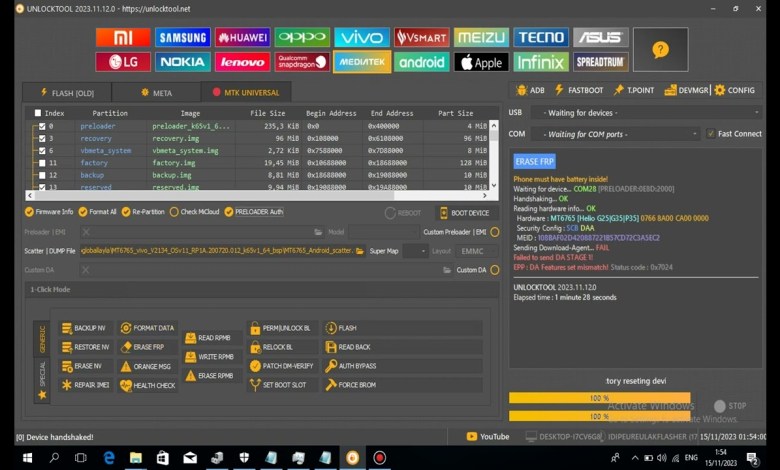Viewport: 780px width, 470px height.
Task: Select the Samsung brand logo
Action: pos(183,37)
